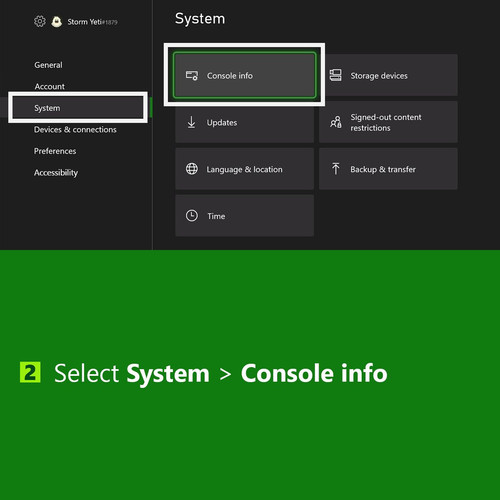Screen dimensions: 500x500
Task: Open the Storage devices tile
Action: [x=388, y=75]
